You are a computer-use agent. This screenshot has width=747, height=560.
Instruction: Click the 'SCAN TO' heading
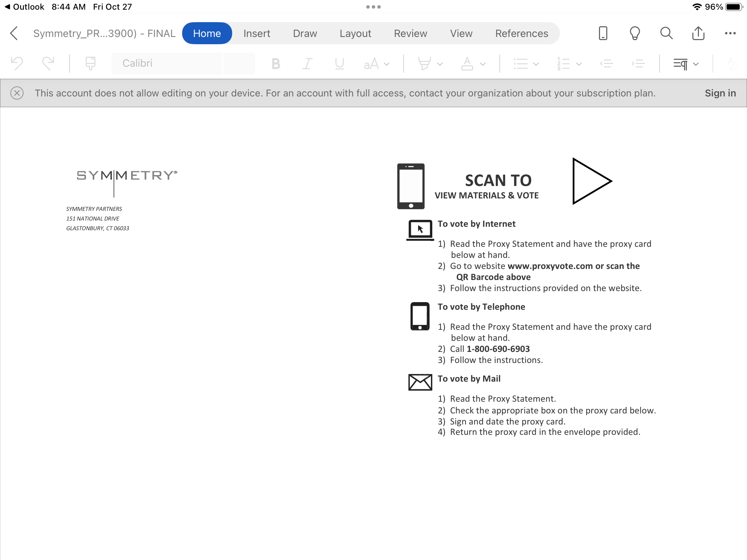tap(498, 180)
